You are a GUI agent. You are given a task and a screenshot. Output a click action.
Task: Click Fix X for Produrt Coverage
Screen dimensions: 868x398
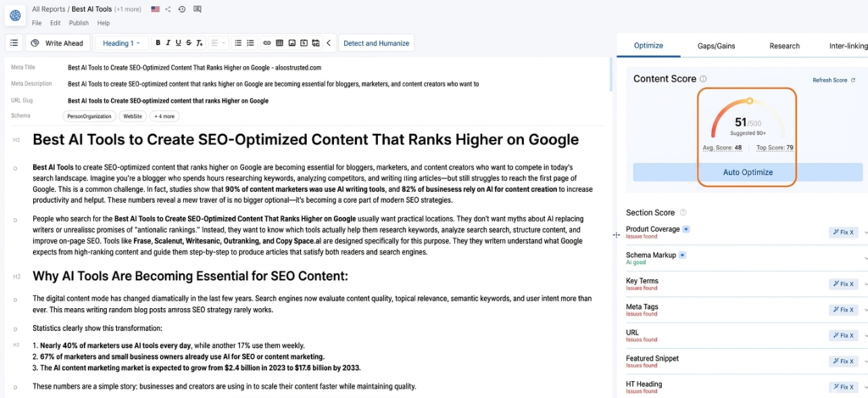coord(843,233)
